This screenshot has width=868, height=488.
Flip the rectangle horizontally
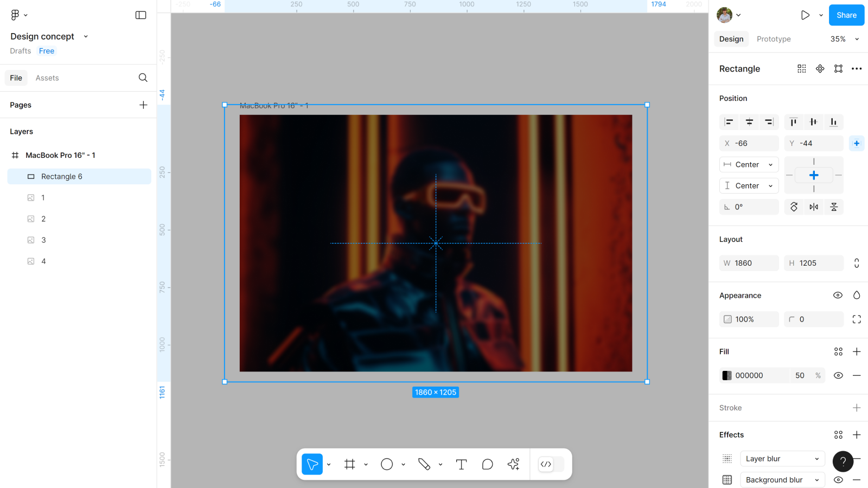click(814, 207)
